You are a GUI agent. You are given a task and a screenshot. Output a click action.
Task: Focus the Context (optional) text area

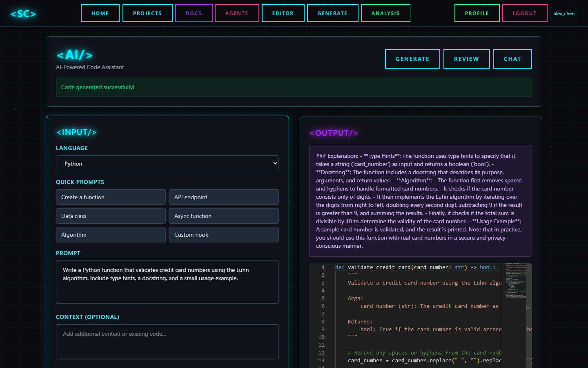167,342
